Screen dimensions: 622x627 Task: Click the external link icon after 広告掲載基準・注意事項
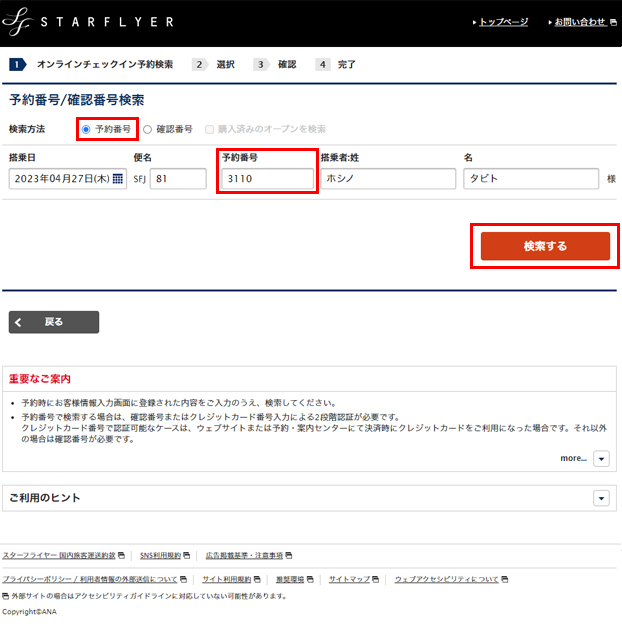(x=290, y=555)
